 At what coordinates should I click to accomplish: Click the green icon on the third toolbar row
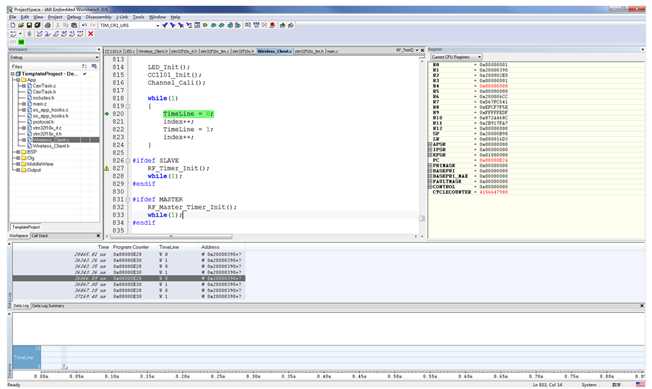click(21, 42)
